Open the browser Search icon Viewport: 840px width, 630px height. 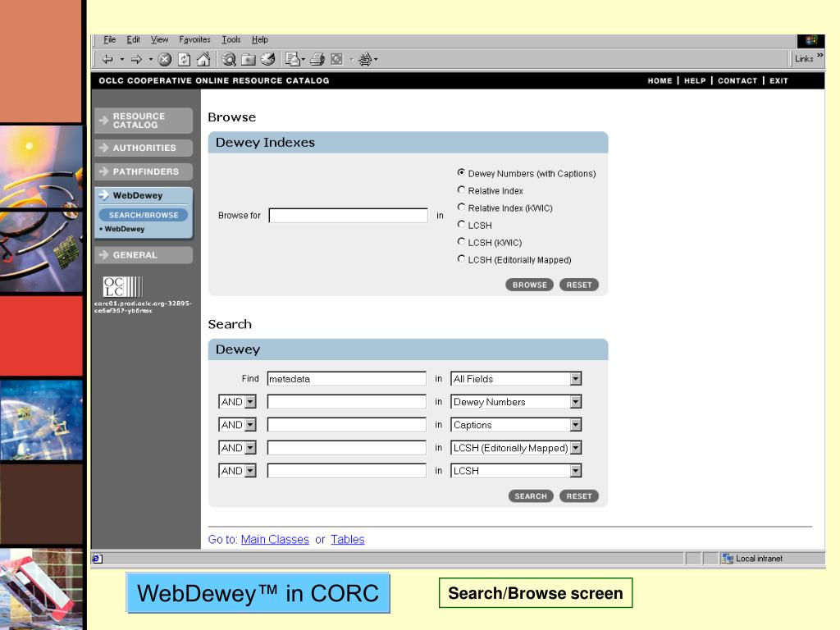(229, 59)
